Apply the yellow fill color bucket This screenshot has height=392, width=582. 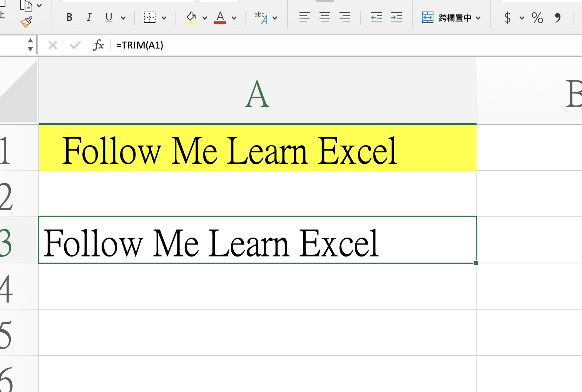point(191,17)
